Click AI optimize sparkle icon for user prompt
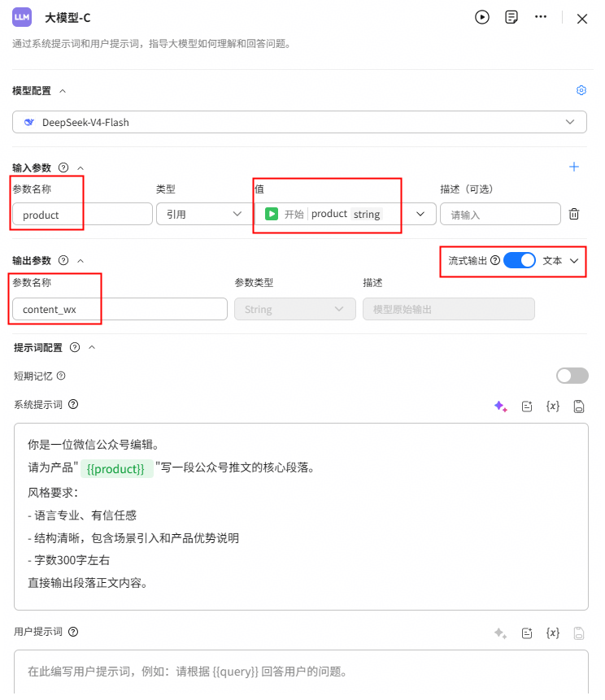Viewport: 605px width, 700px height. [501, 633]
